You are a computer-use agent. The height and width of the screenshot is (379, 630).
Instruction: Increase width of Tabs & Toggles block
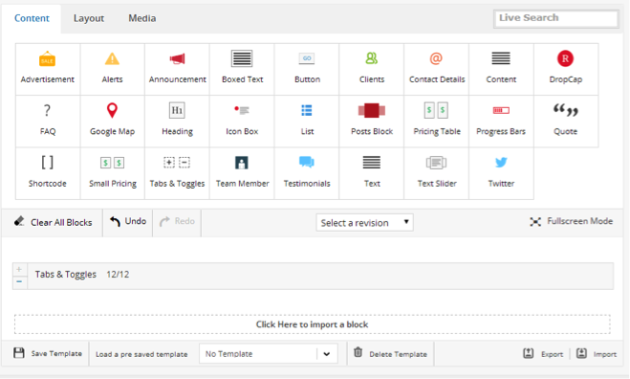point(19,269)
